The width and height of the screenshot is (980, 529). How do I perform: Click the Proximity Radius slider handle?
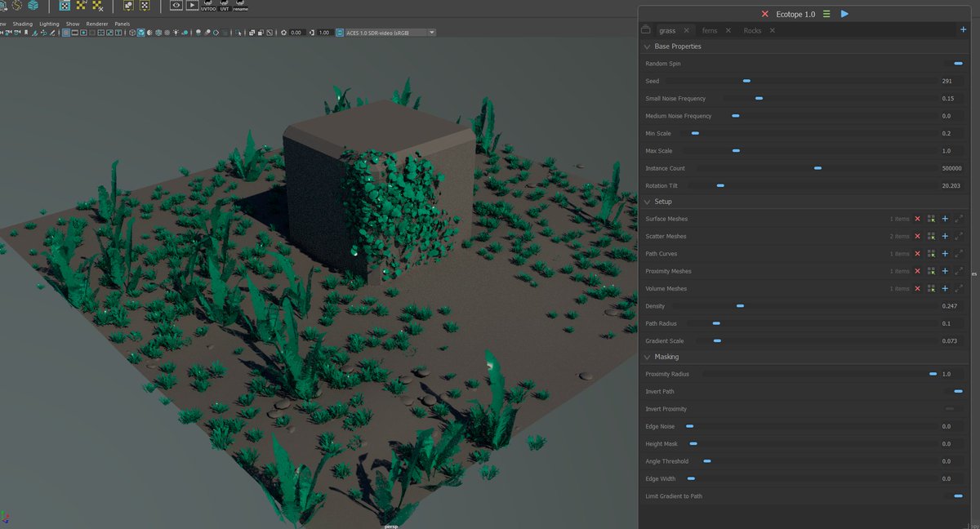933,374
